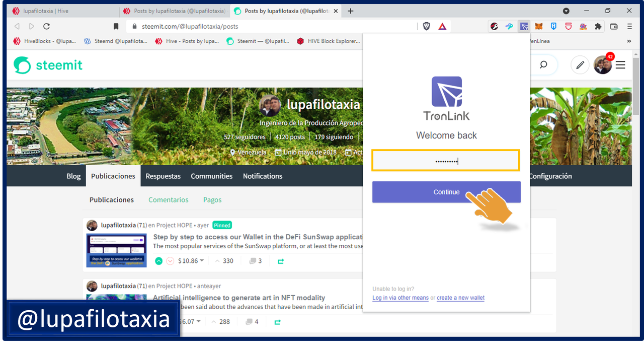Go forward to next page
The height and width of the screenshot is (350, 644).
32,26
